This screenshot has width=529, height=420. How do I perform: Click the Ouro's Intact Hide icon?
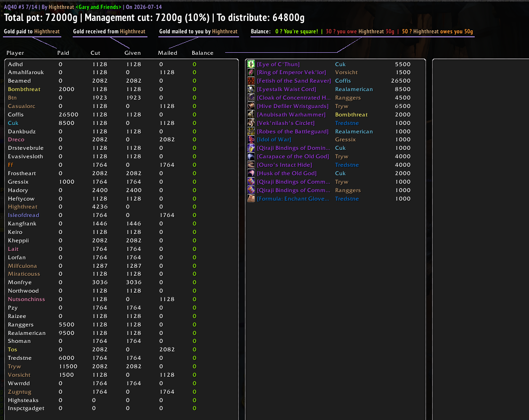(x=251, y=165)
